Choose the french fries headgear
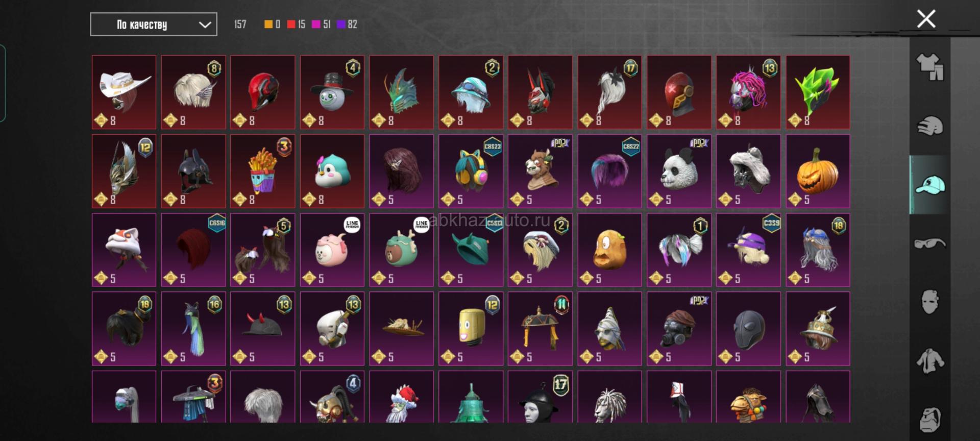 pos(263,171)
